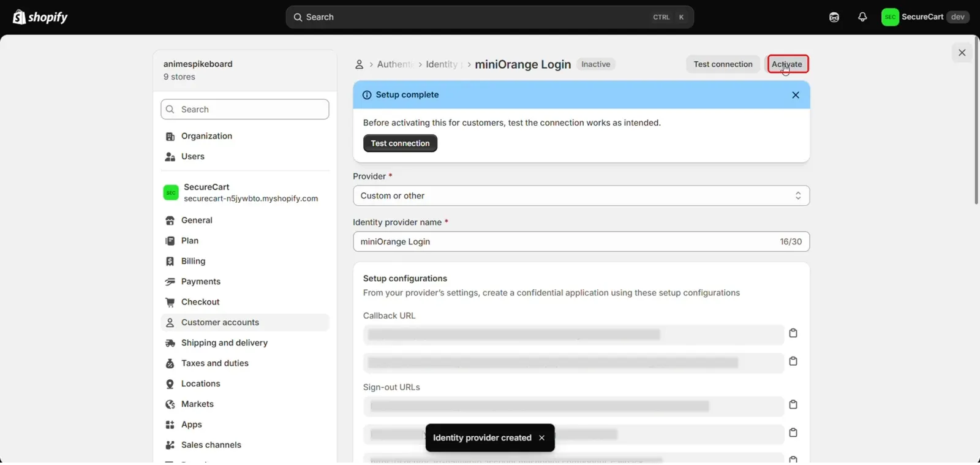
Task: Click the Billing dollar icon
Action: click(170, 262)
